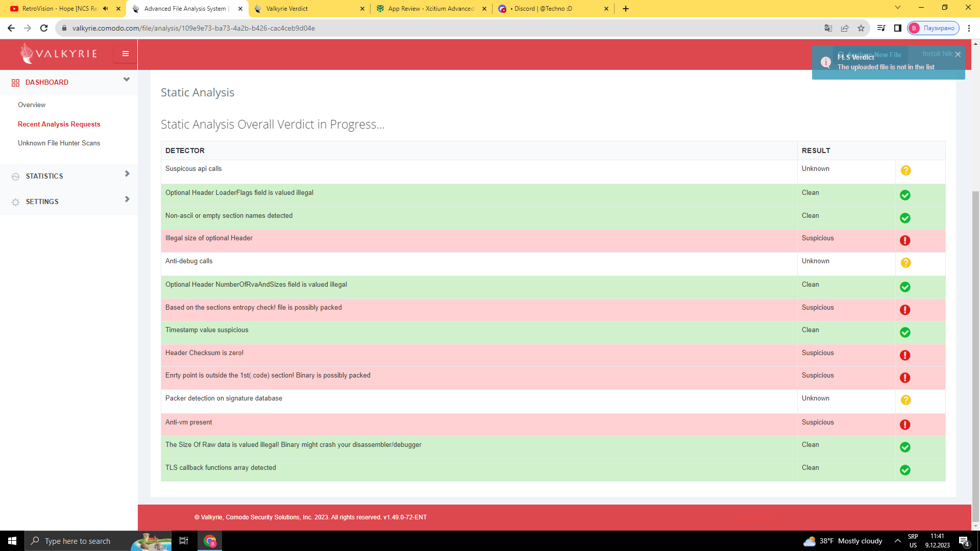Image resolution: width=980 pixels, height=551 pixels.
Task: Click the suspicious icon for Header Checksum is zero
Action: [x=905, y=355]
